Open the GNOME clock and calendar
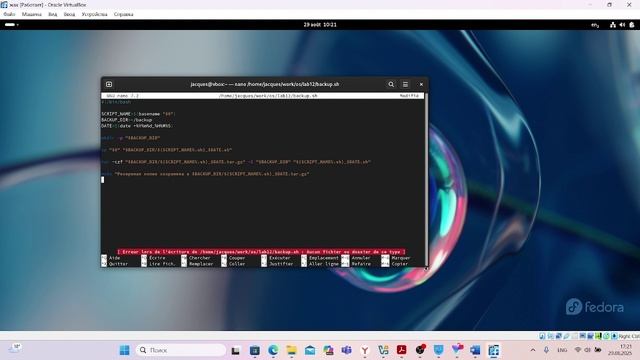The image size is (640, 360). (x=320, y=24)
